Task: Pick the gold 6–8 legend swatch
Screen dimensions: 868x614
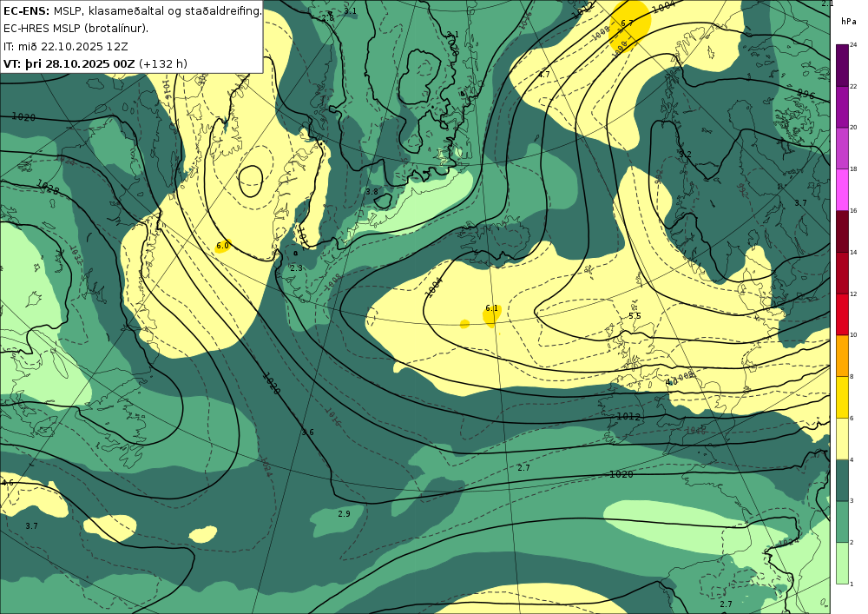Action: (842, 398)
